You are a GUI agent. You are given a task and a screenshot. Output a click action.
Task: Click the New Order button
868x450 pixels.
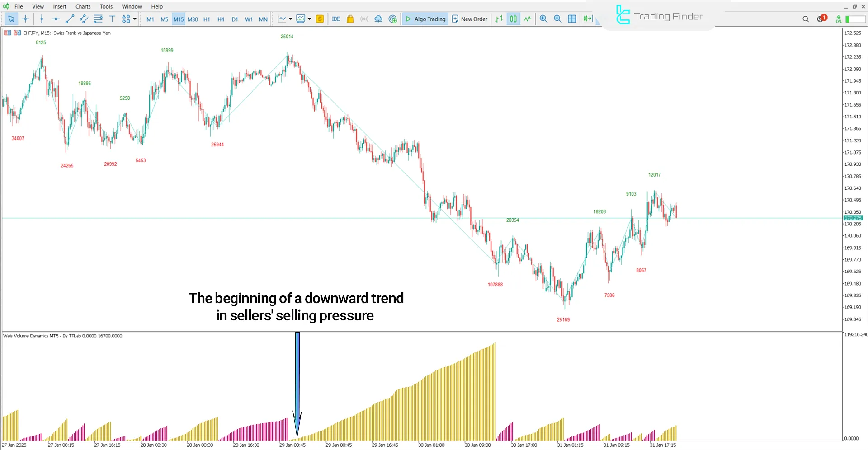click(x=469, y=19)
